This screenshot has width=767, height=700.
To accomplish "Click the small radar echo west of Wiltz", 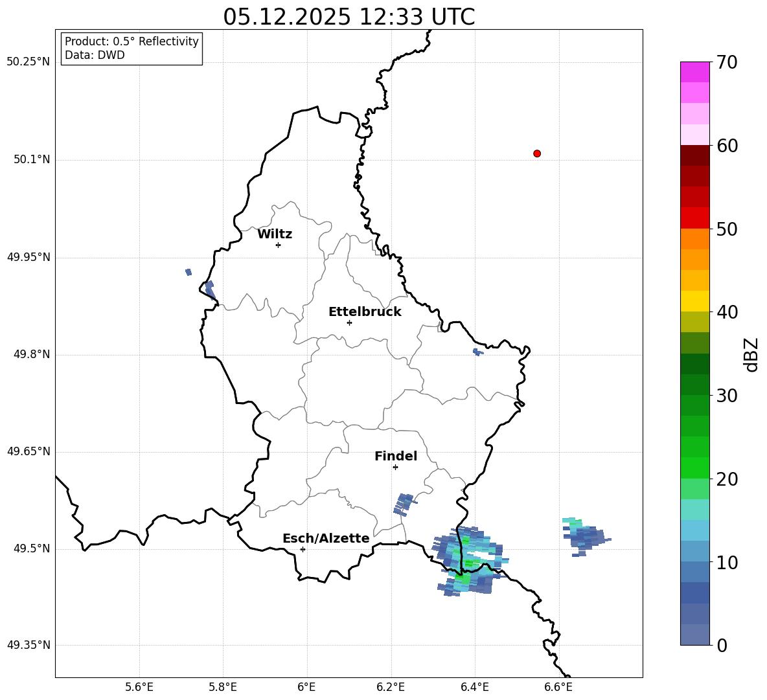I will (189, 272).
